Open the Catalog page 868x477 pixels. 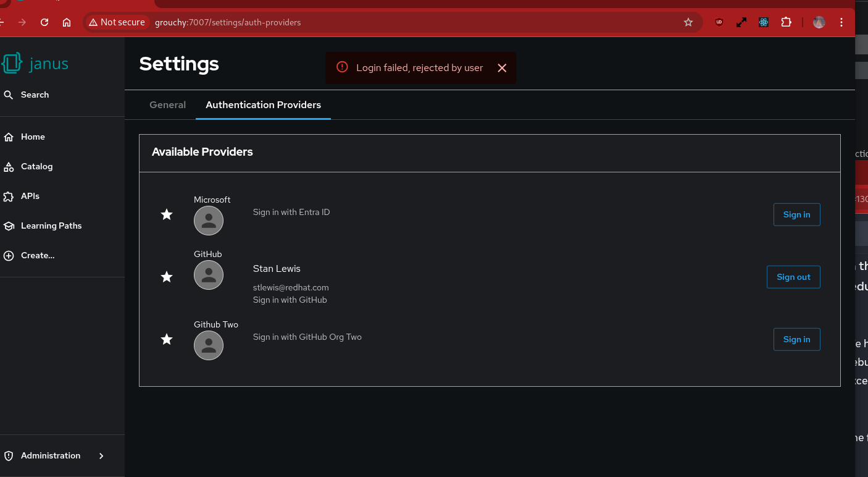click(x=28, y=166)
